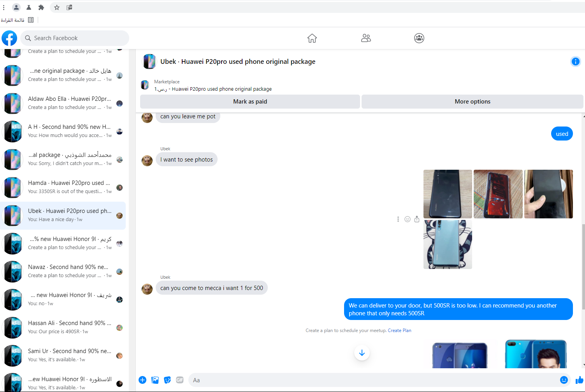Viewport: 585px width, 392px height.
Task: Open the محمدأحمد الشوذبي conversation
Action: (63, 159)
